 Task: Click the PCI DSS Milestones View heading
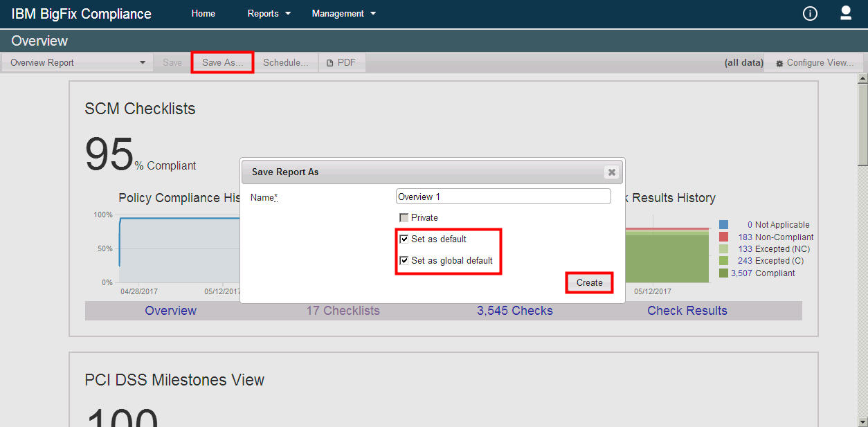pos(174,380)
